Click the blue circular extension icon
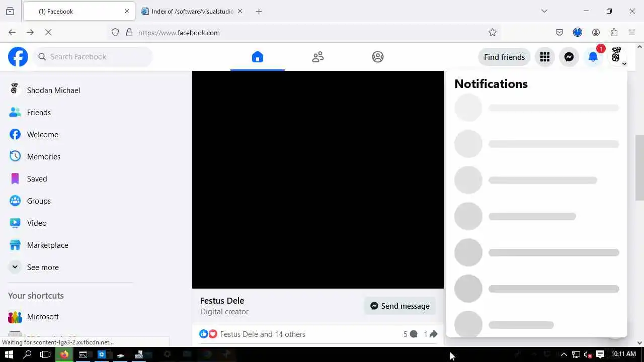 tap(578, 32)
